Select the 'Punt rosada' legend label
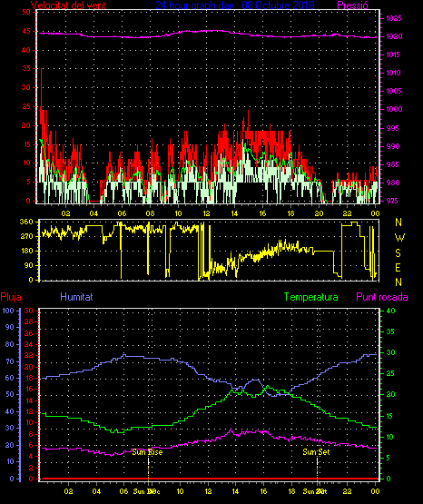This screenshot has width=423, height=504. (x=382, y=297)
